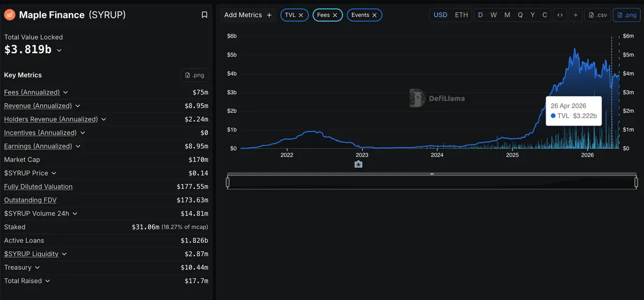Click tooltip TVL $3.222b entry
Screen dimensions: 644x300
tap(574, 115)
